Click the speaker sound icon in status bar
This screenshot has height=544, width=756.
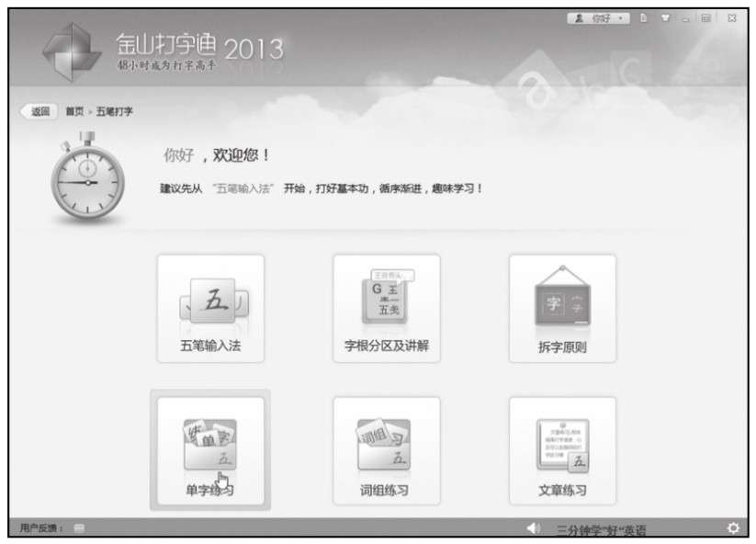[x=534, y=528]
